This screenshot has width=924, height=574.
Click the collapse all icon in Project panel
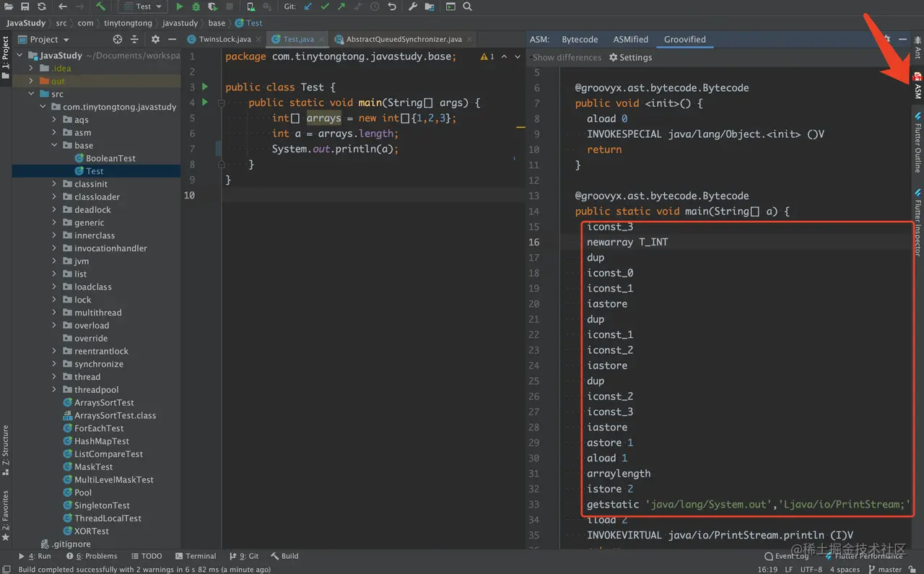(135, 40)
